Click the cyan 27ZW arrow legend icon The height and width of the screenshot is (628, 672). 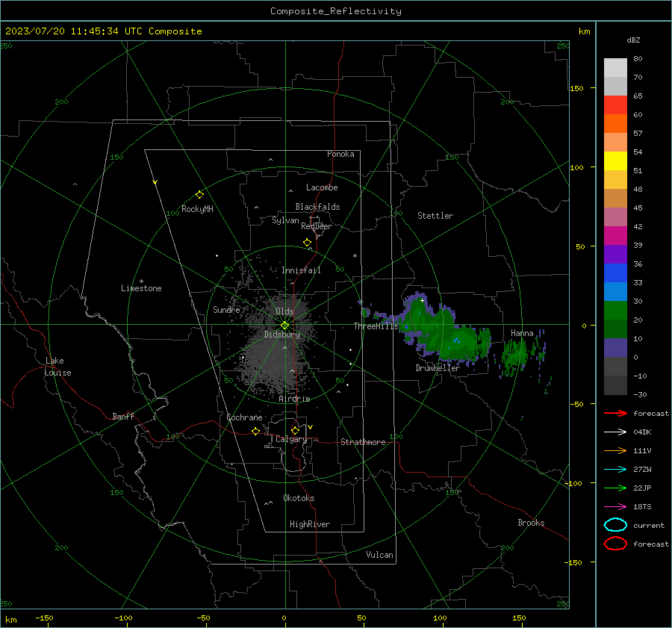click(615, 470)
